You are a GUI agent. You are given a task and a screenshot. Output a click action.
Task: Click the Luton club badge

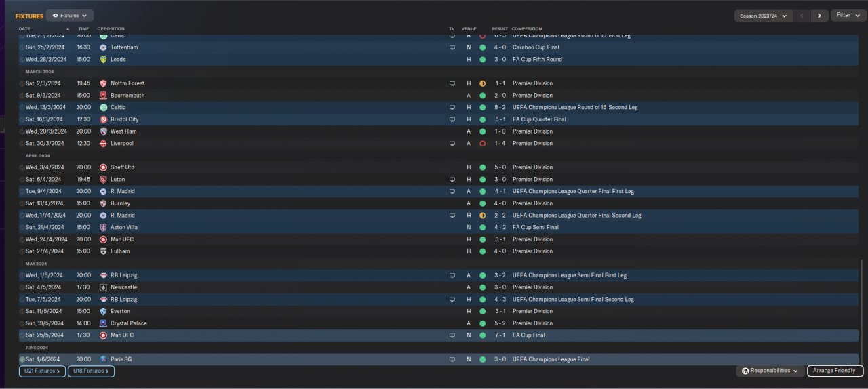click(103, 180)
